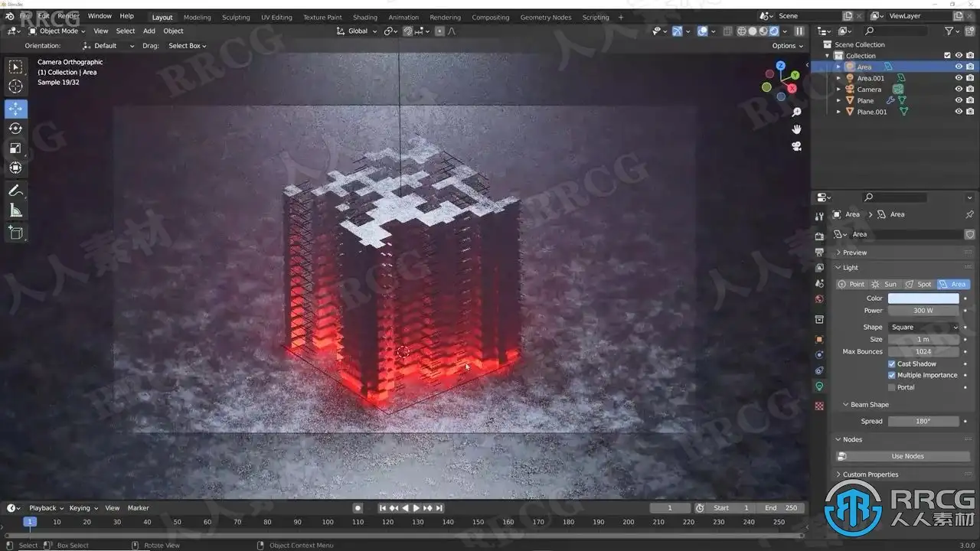Hide the Camera object with eye icon

click(958, 89)
